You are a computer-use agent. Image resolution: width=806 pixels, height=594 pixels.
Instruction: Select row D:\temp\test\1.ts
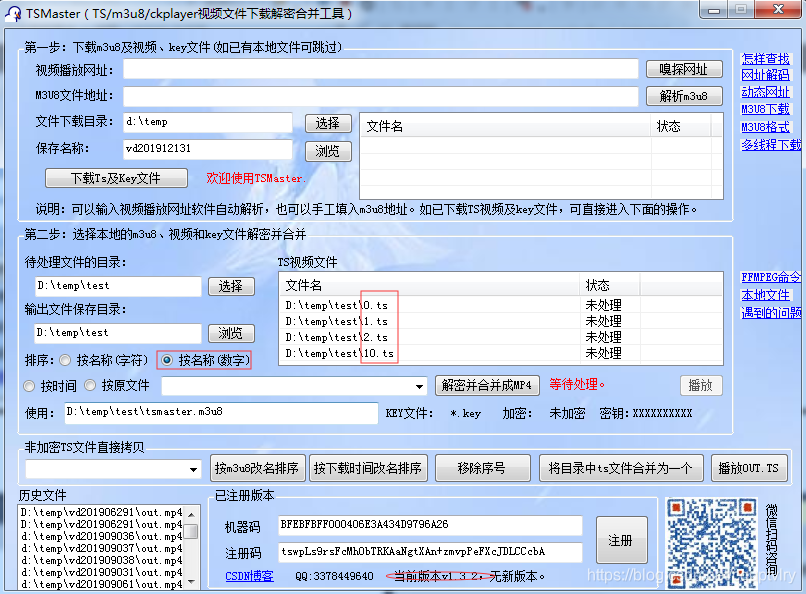500,322
